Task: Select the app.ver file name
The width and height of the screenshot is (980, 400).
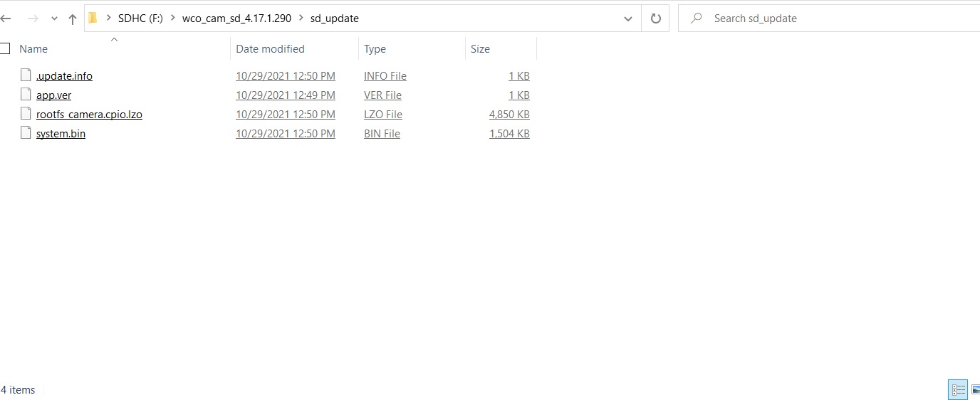Action: point(53,95)
